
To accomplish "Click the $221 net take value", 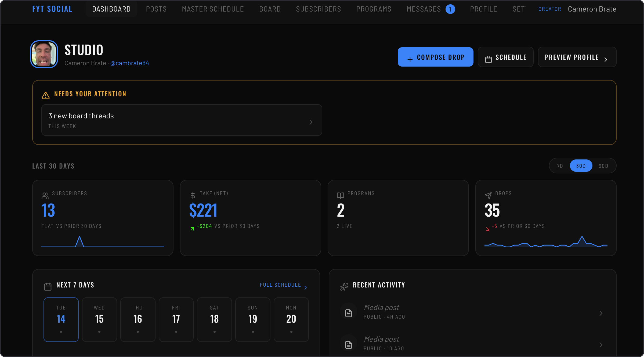I will click(203, 210).
